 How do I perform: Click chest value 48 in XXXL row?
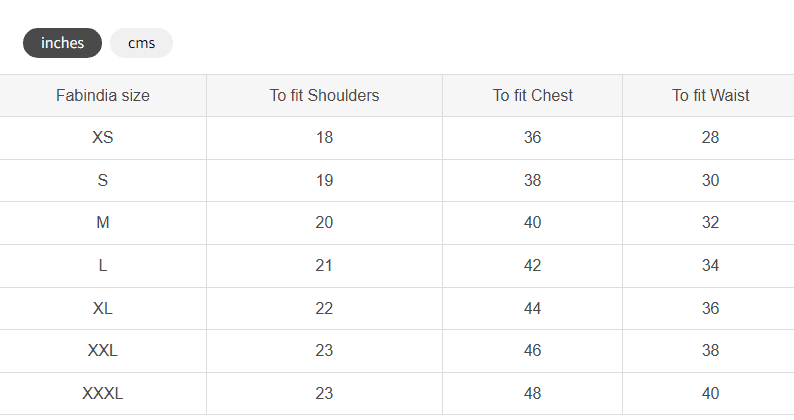click(533, 393)
